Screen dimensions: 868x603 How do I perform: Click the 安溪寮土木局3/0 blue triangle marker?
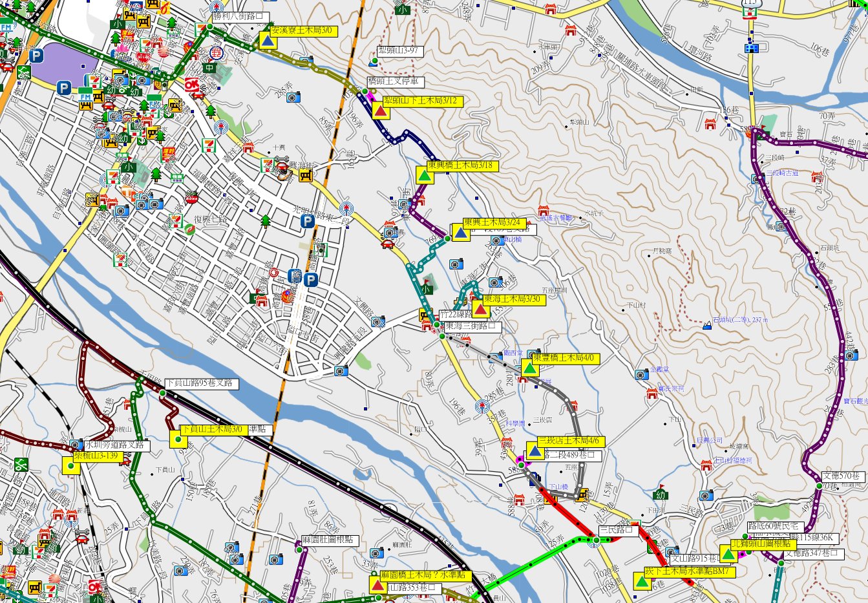pos(268,40)
